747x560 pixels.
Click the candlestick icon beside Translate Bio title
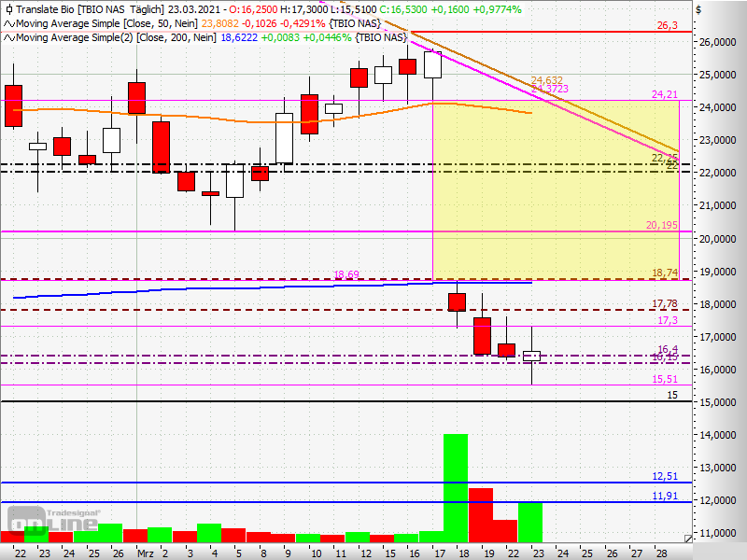pos(8,9)
